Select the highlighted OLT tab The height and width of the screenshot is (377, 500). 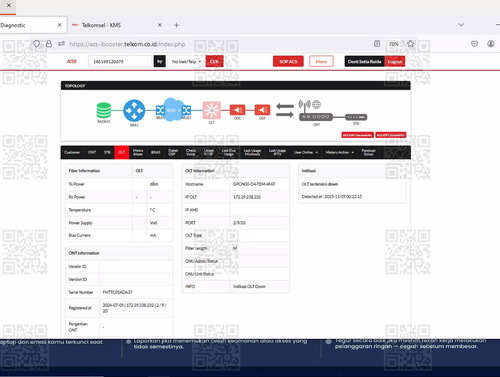pyautogui.click(x=122, y=152)
